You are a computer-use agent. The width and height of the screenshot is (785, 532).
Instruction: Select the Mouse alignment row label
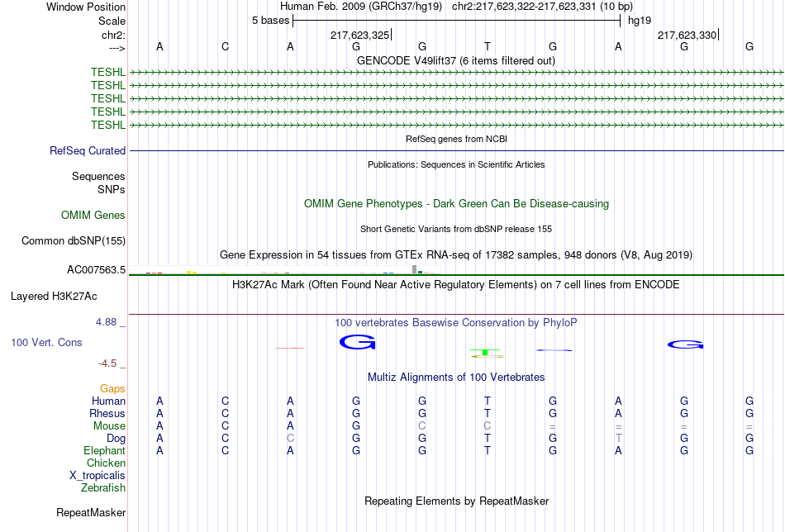[x=109, y=426]
